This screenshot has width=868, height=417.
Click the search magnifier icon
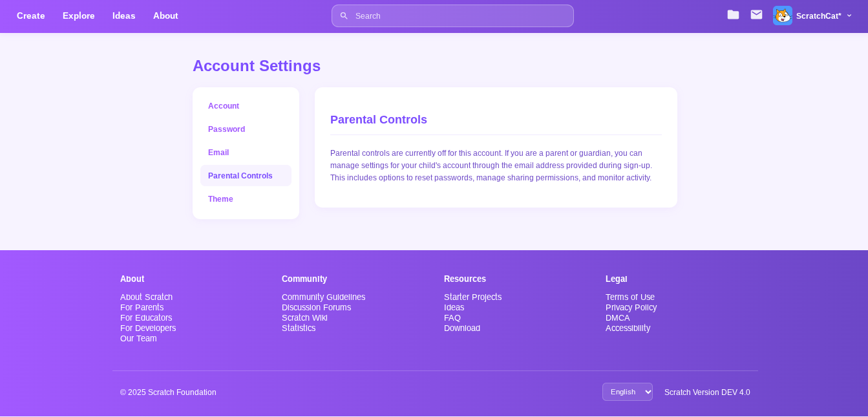(x=344, y=16)
